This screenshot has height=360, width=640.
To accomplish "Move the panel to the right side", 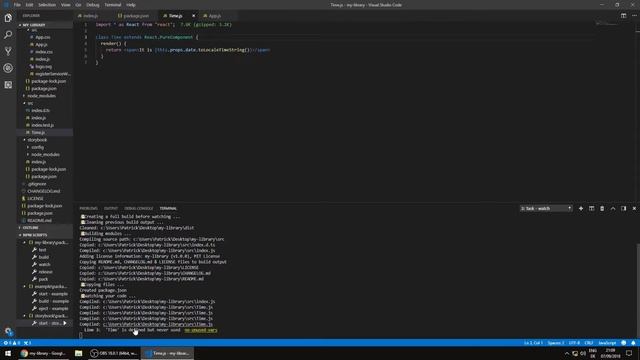I will pyautogui.click(x=623, y=209).
